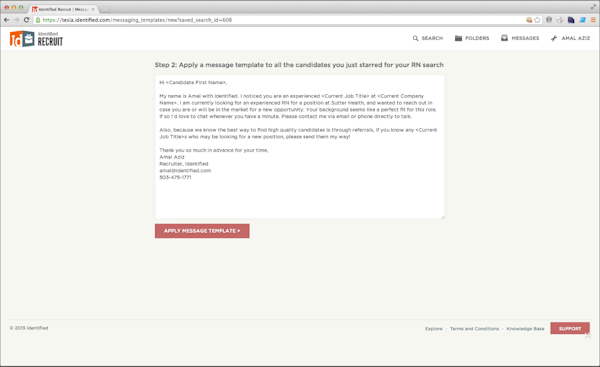Click the "Recruiter, Identified" signature line
The height and width of the screenshot is (367, 600).
184,164
